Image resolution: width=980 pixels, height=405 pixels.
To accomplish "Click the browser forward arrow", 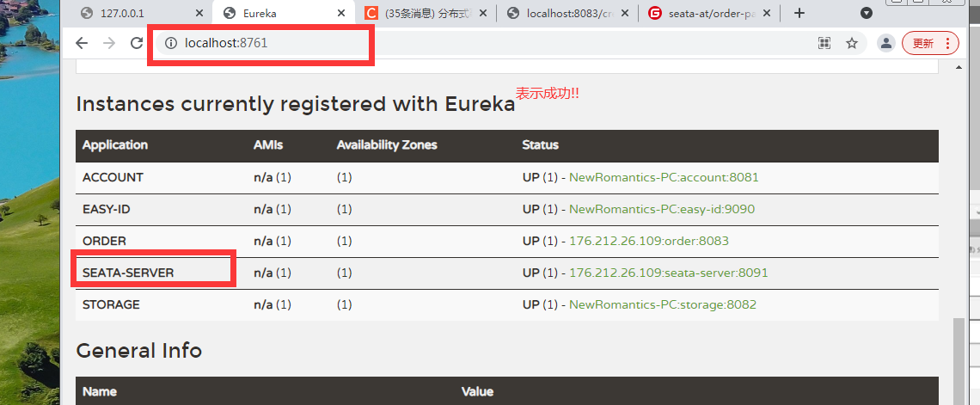I will coord(109,43).
